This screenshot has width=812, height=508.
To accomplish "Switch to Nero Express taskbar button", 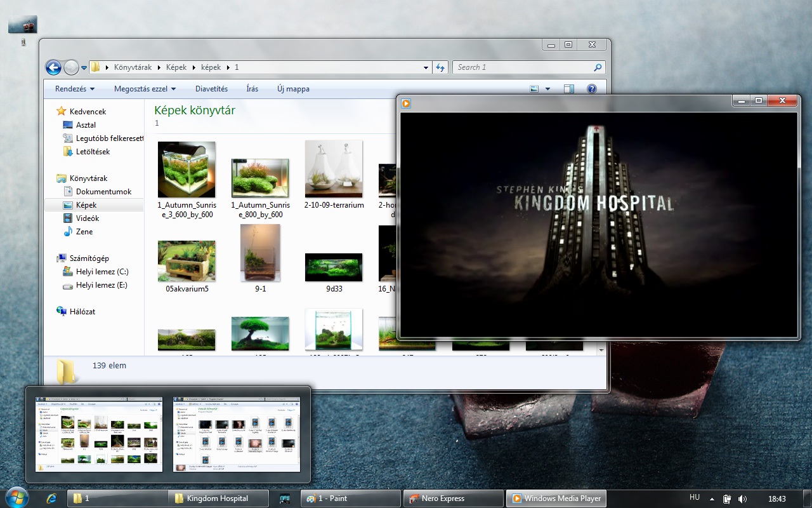I will pos(453,498).
